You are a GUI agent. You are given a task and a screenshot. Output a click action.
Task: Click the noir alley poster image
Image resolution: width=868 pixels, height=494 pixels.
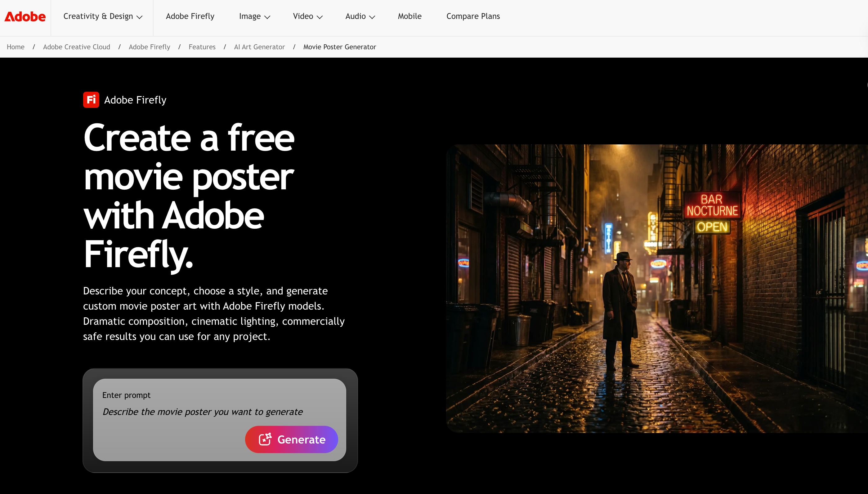[x=657, y=289]
